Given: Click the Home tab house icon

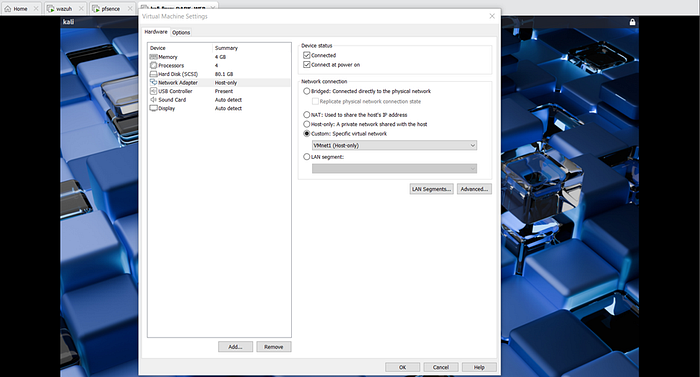Looking at the screenshot, I should [x=8, y=8].
